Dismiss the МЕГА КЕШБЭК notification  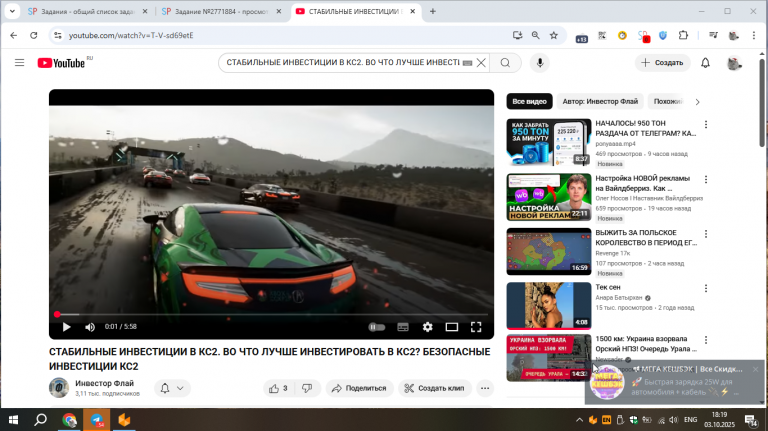point(756,369)
